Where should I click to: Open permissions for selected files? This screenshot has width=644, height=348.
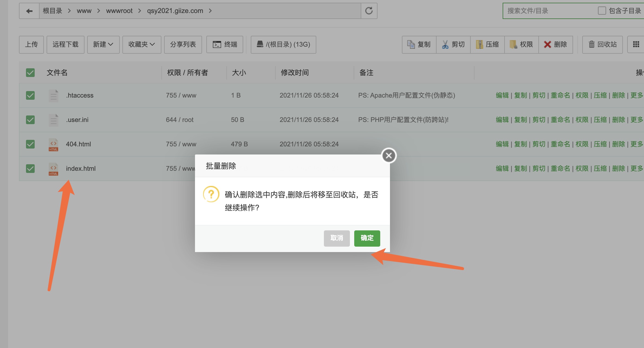pos(521,44)
